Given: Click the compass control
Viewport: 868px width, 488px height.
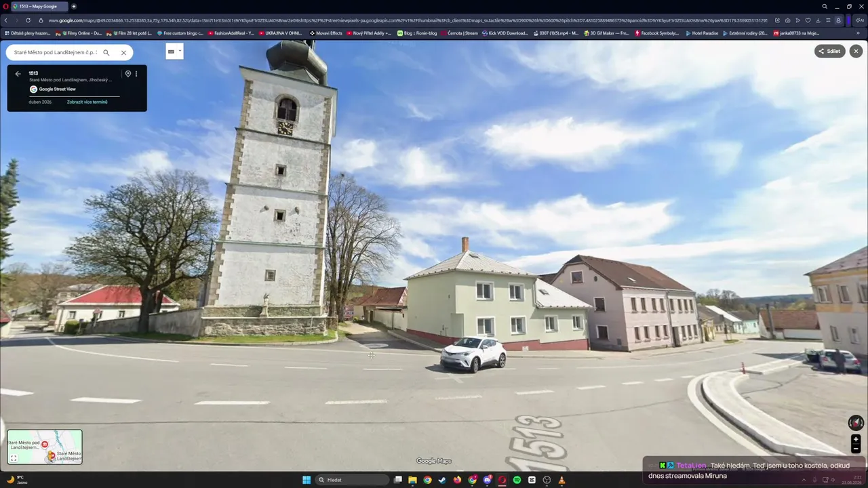Looking at the screenshot, I should click(x=856, y=423).
